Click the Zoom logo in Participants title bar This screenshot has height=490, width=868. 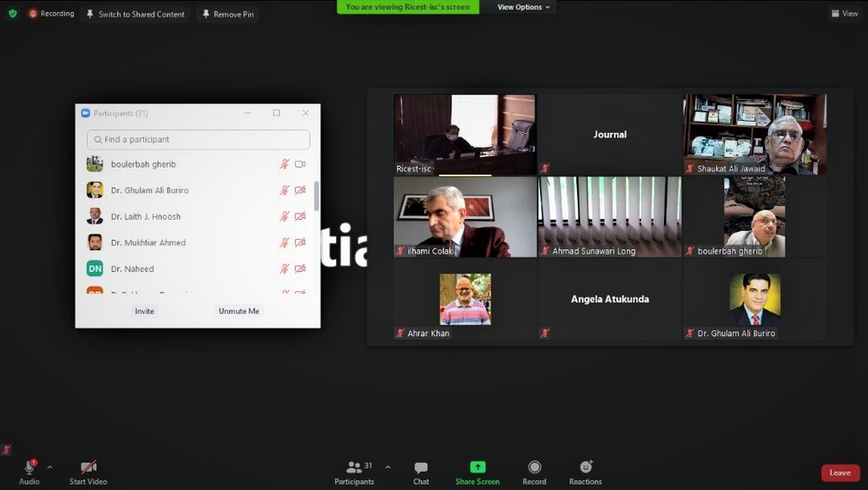(x=85, y=113)
